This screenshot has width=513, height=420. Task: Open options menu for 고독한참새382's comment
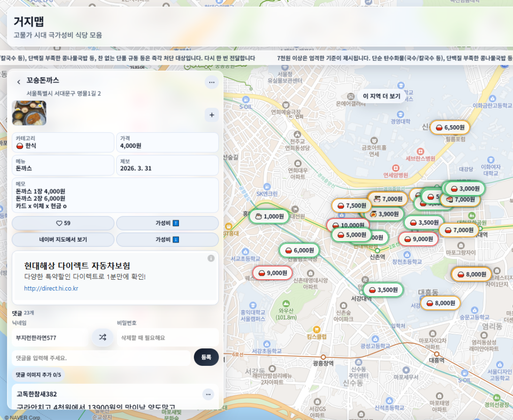pos(208,394)
